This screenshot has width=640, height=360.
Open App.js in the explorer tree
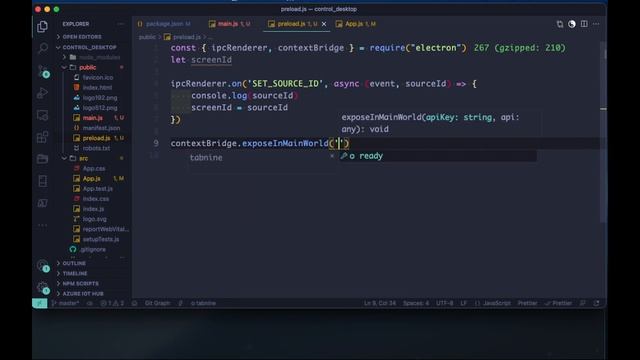pos(91,179)
